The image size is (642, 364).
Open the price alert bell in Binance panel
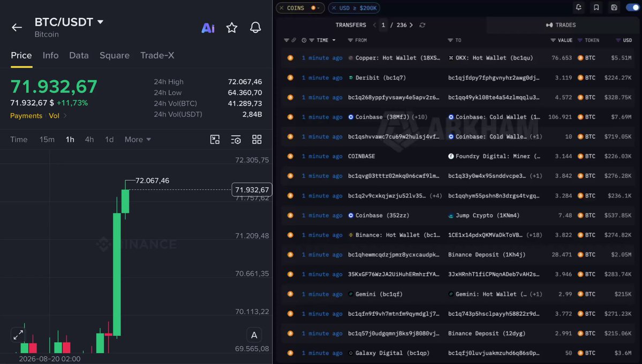pyautogui.click(x=255, y=27)
